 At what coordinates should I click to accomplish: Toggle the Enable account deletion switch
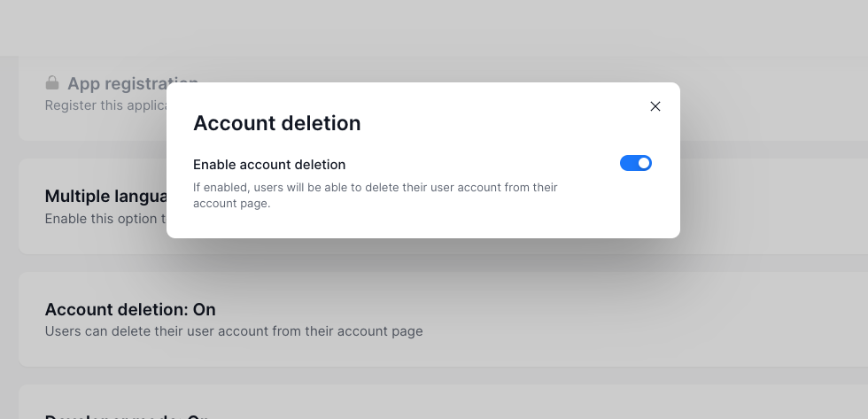(x=635, y=163)
